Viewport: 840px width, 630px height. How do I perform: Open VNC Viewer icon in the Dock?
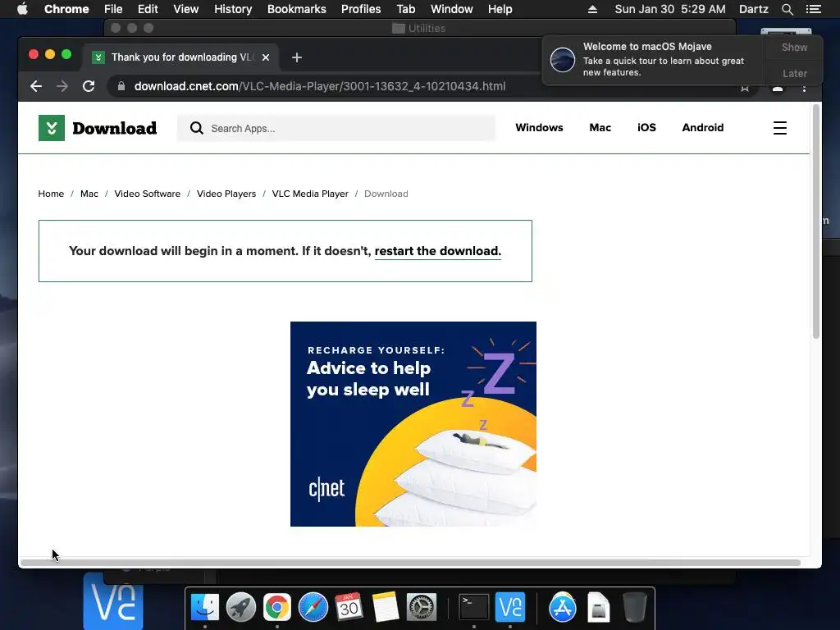click(x=510, y=608)
